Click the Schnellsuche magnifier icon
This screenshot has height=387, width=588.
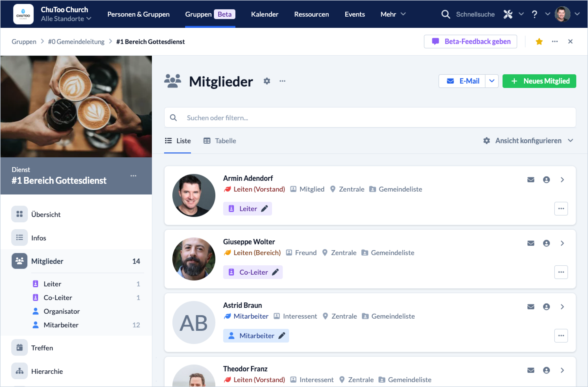(x=445, y=14)
